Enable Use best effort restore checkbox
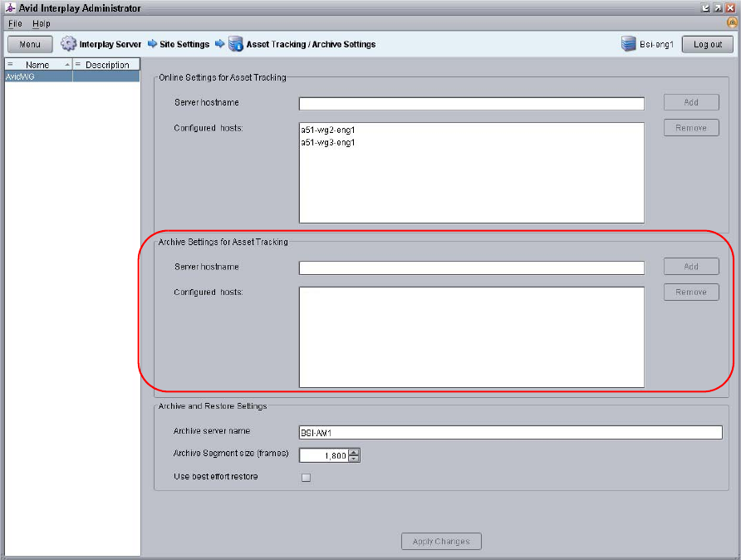This screenshot has width=741, height=560. click(307, 477)
